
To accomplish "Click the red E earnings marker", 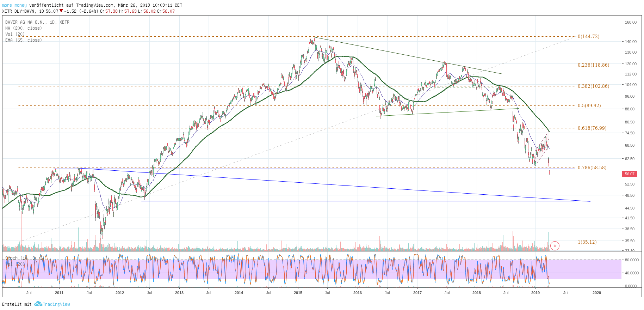I will click(555, 245).
